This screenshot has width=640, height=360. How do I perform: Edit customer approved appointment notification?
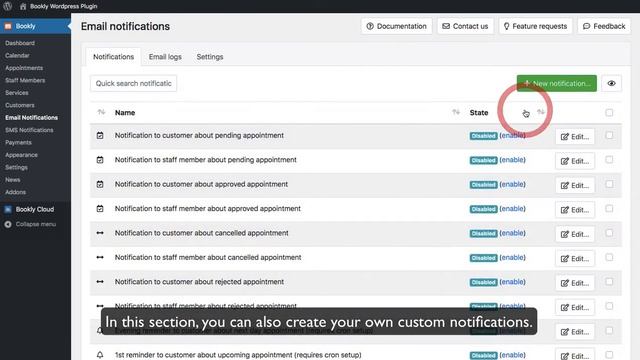[575, 185]
